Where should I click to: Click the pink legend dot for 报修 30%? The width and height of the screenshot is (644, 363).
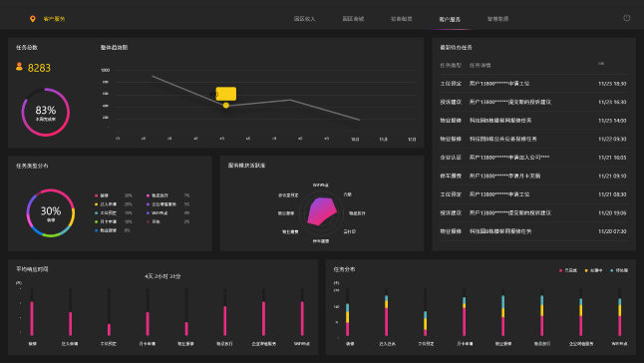pos(96,195)
